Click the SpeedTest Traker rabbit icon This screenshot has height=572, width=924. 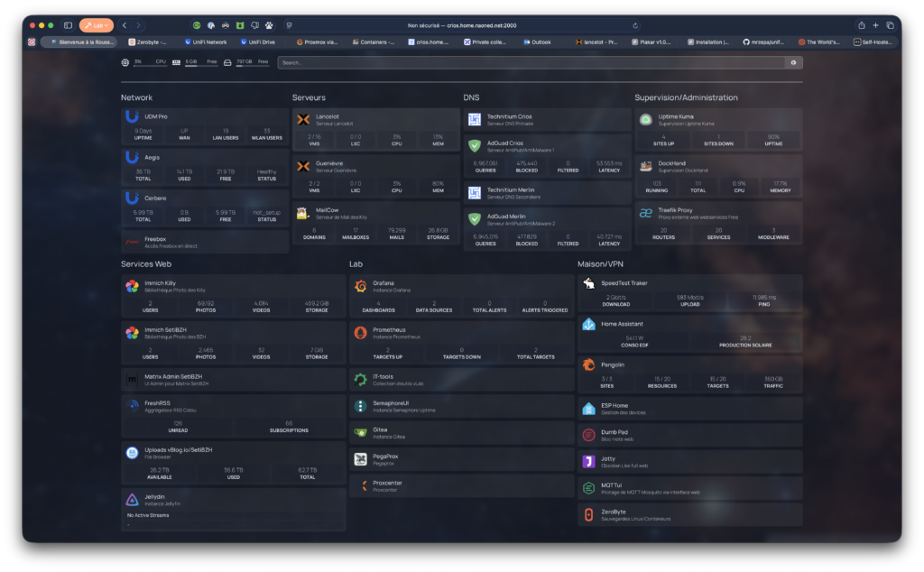click(588, 283)
